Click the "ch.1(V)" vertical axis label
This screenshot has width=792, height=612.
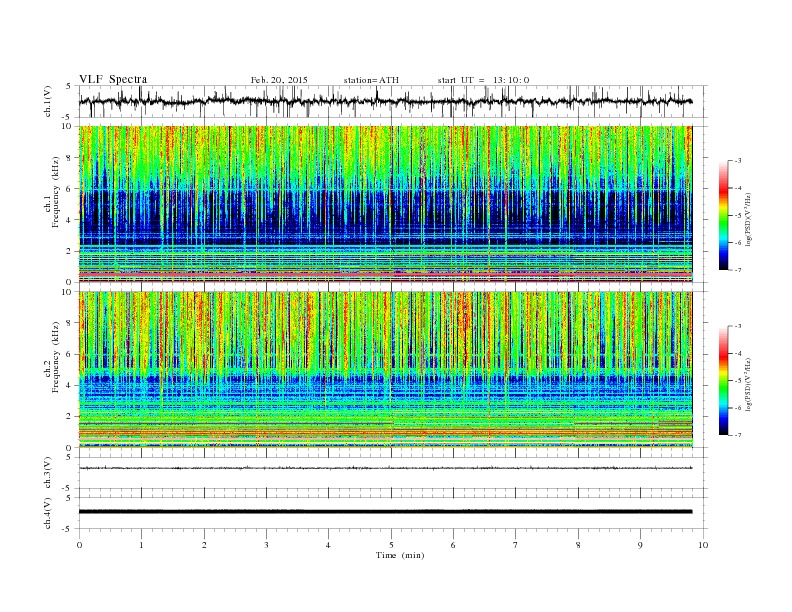tap(47, 102)
